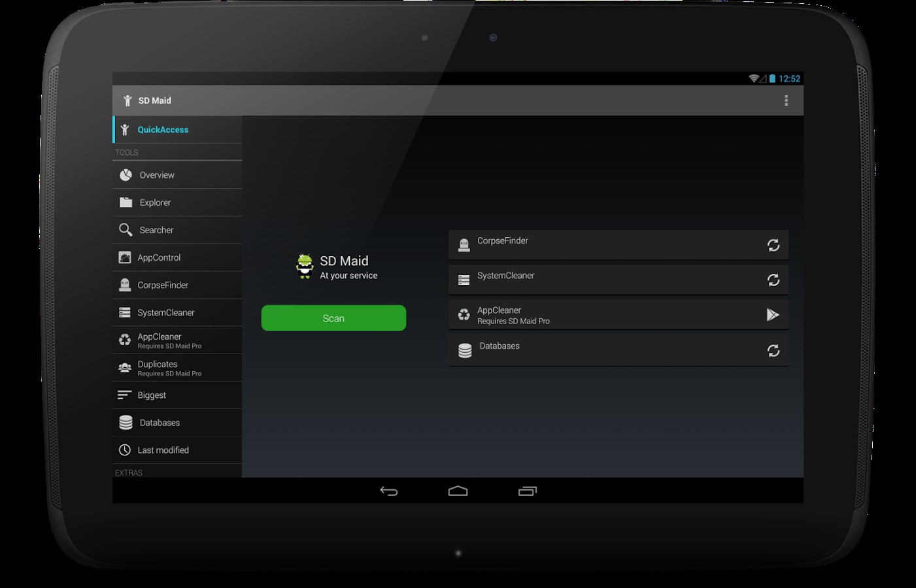This screenshot has width=916, height=588.
Task: Open the Databases card label
Action: pyautogui.click(x=500, y=346)
